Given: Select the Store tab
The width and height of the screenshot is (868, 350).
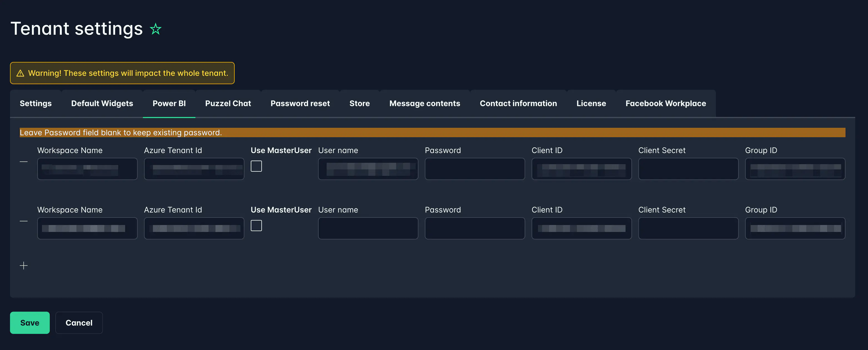Looking at the screenshot, I should pyautogui.click(x=359, y=104).
